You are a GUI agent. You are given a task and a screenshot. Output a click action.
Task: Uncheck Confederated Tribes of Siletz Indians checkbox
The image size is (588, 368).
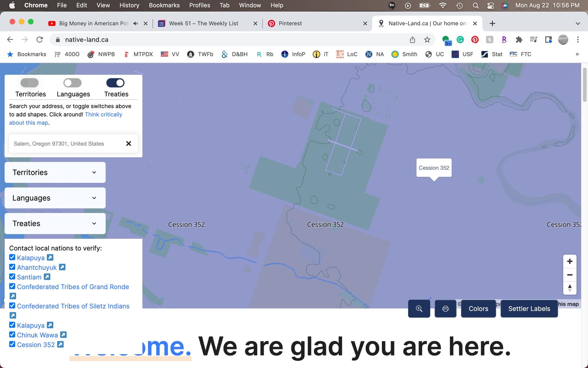12,305
